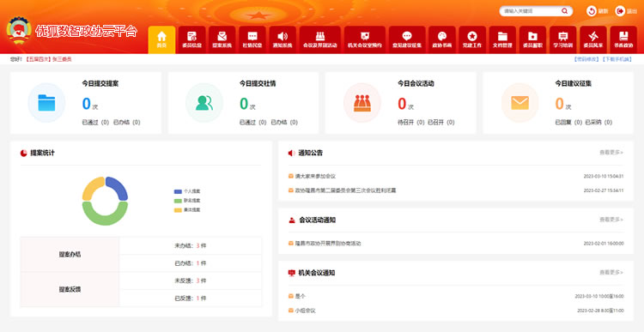Click the yellow donut chart segment

(92, 188)
